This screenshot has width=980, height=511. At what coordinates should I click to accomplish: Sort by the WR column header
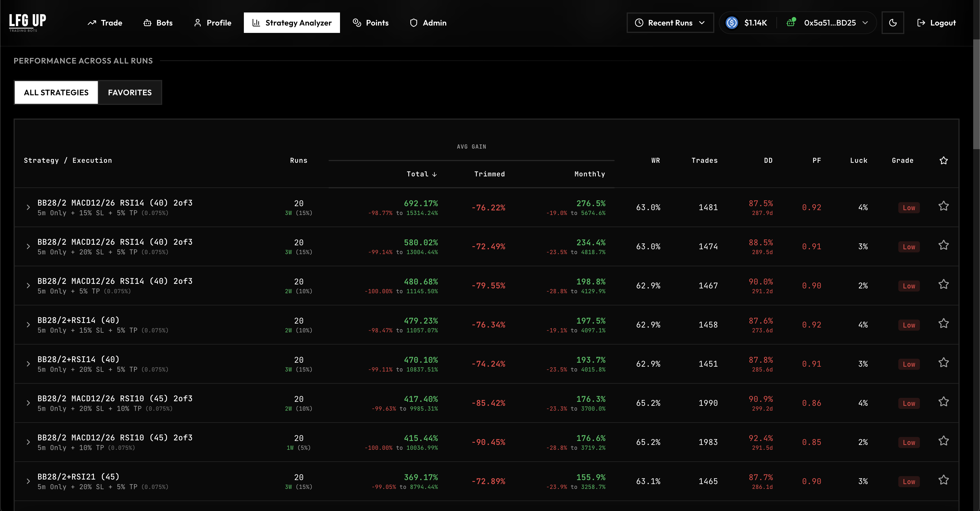click(656, 161)
